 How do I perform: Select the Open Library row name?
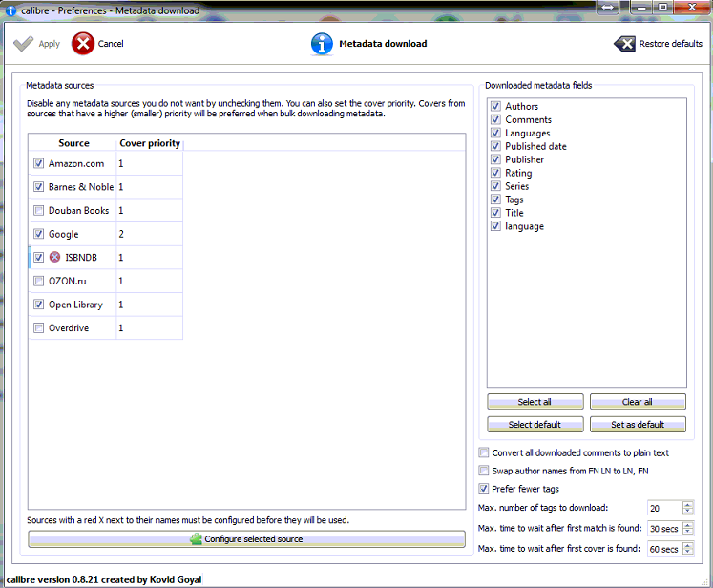pyautogui.click(x=75, y=304)
